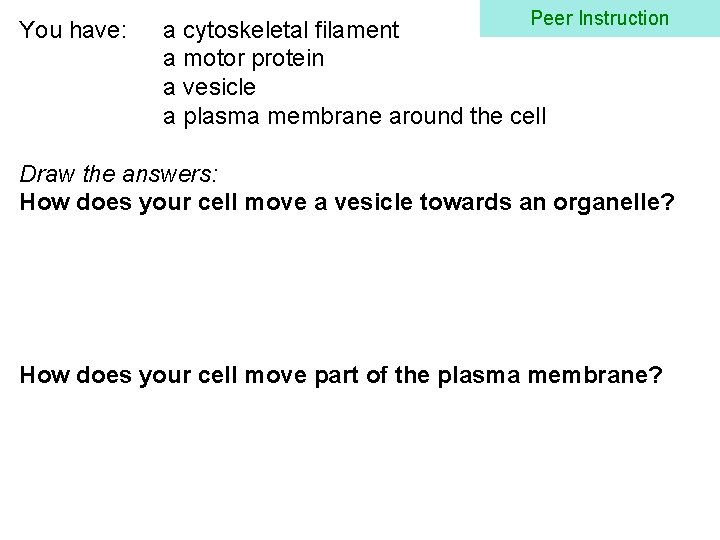
Task: Click 'a plasma membrane around the cell'
Action: (x=354, y=116)
